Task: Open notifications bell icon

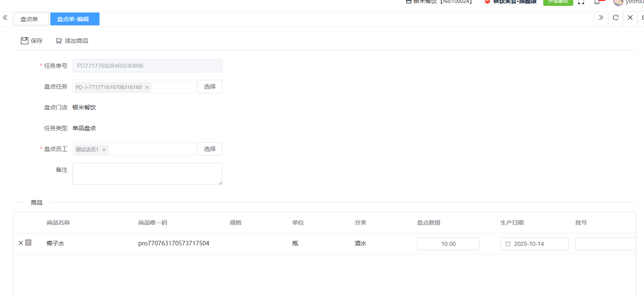Action: click(x=597, y=2)
